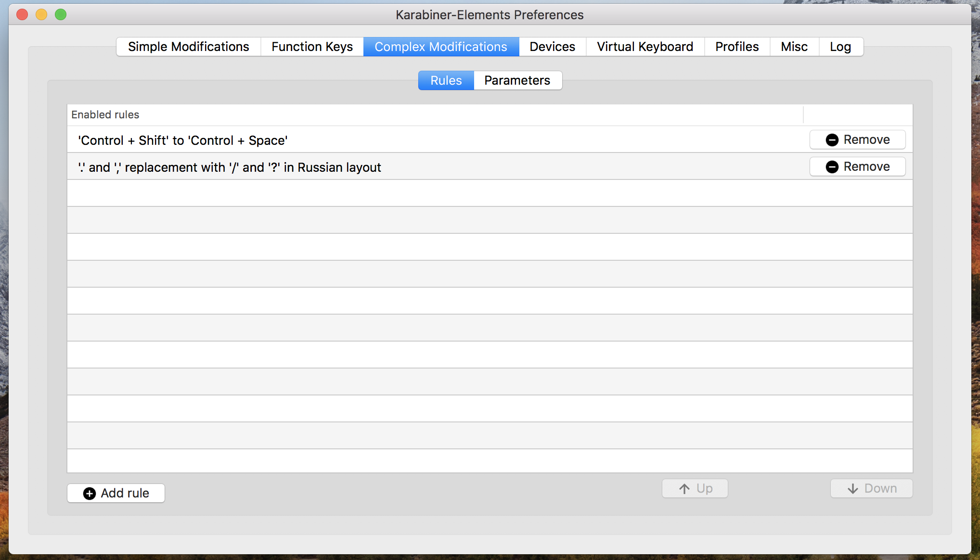This screenshot has height=560, width=980.
Task: Select the Complex Modifications tab
Action: pyautogui.click(x=441, y=47)
